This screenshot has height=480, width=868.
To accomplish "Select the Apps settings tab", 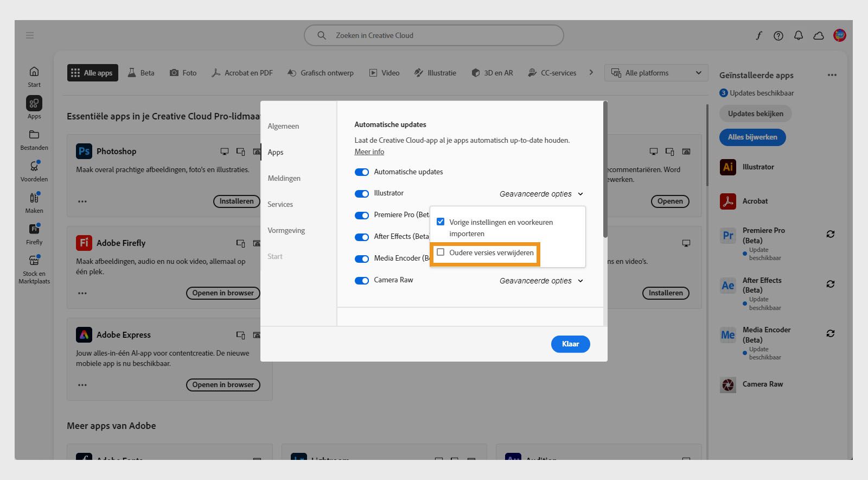I will click(x=276, y=152).
